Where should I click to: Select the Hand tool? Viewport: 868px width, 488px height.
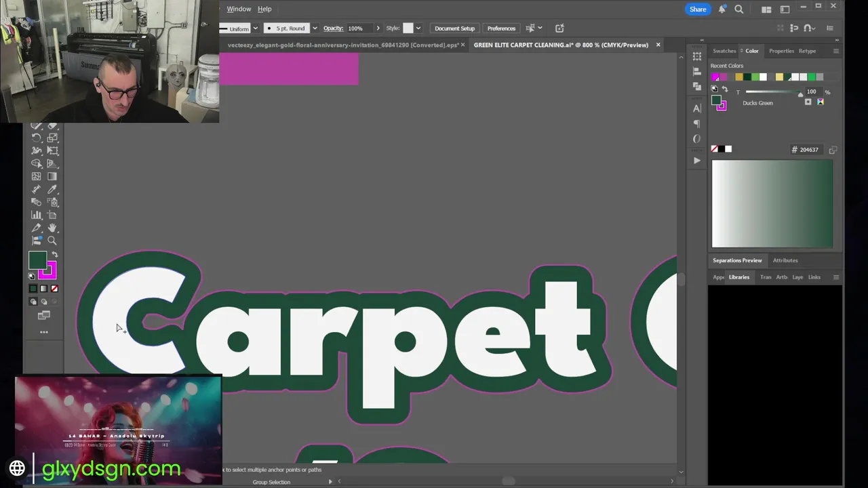point(52,228)
